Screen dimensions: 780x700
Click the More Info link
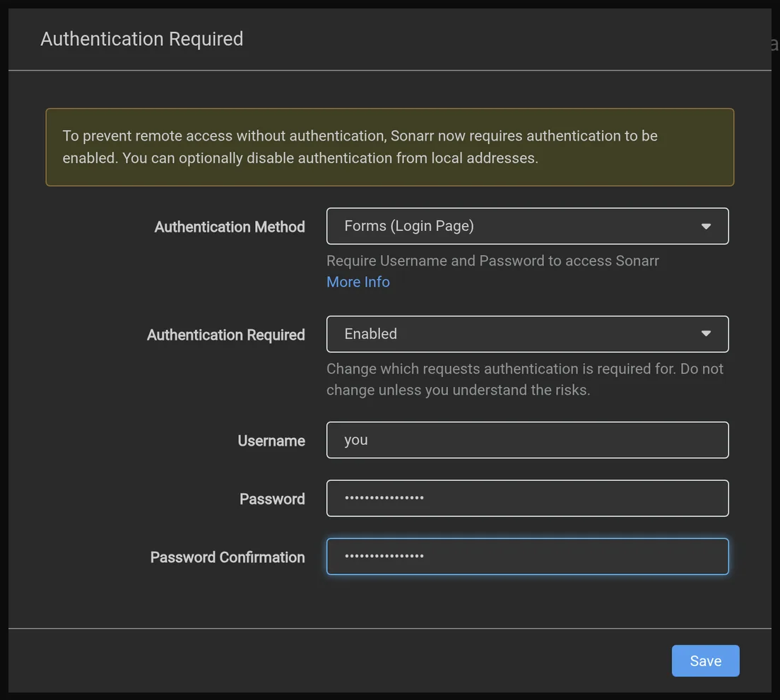point(358,282)
